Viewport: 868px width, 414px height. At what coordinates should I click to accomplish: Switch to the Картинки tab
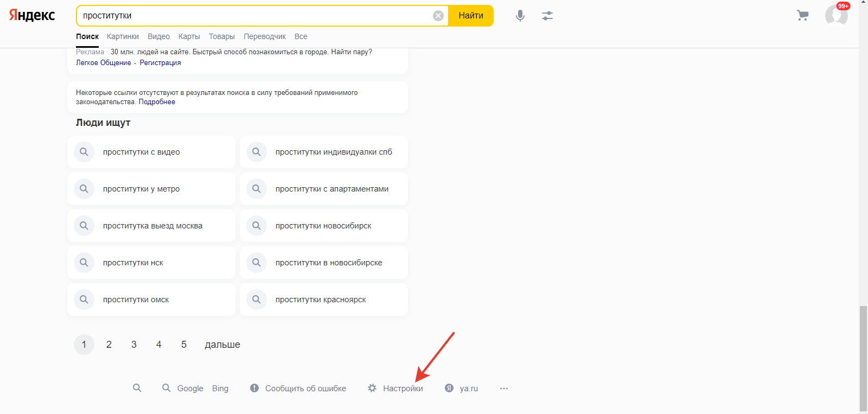point(123,36)
